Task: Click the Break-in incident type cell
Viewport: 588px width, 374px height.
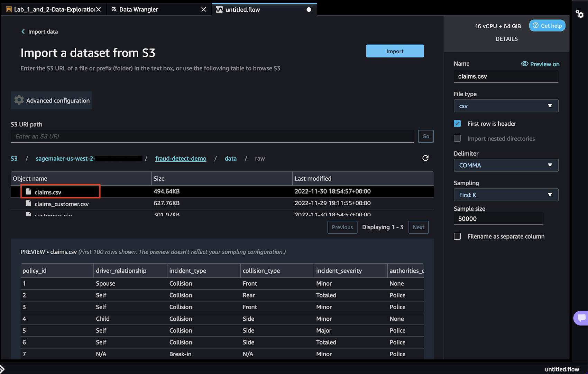Action: tap(180, 354)
